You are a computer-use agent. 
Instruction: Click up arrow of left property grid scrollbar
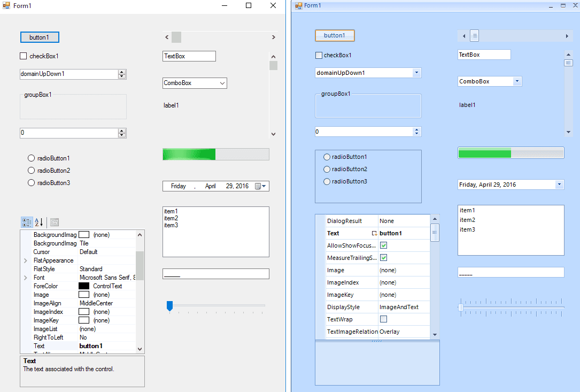coord(140,235)
